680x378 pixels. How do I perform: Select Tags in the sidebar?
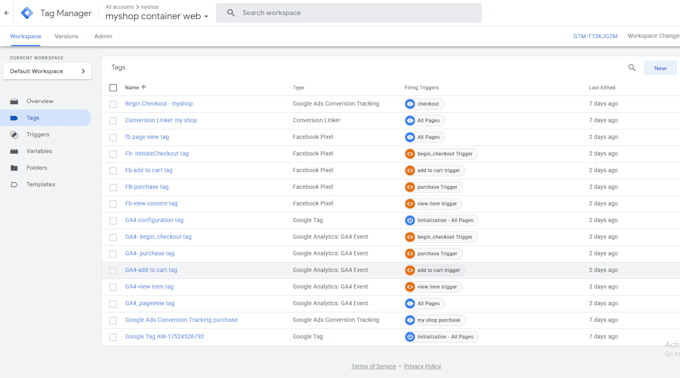(46, 118)
